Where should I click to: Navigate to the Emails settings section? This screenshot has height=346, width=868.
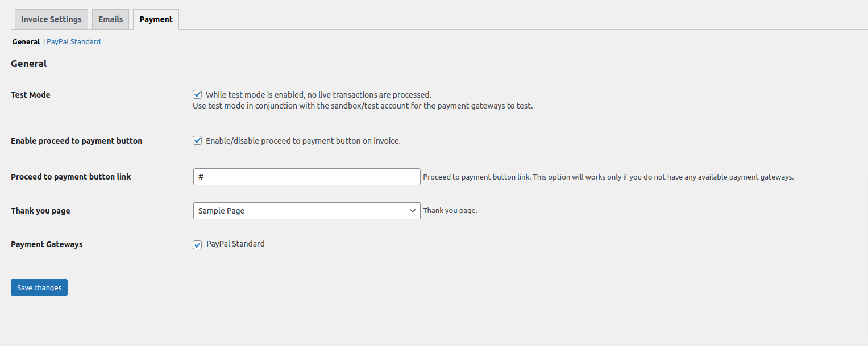point(110,19)
